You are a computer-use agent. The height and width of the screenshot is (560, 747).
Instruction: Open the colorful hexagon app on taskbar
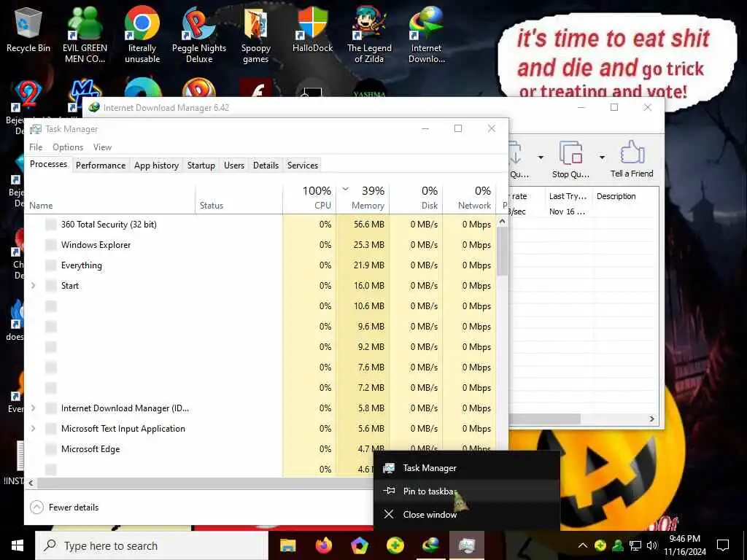(x=360, y=545)
